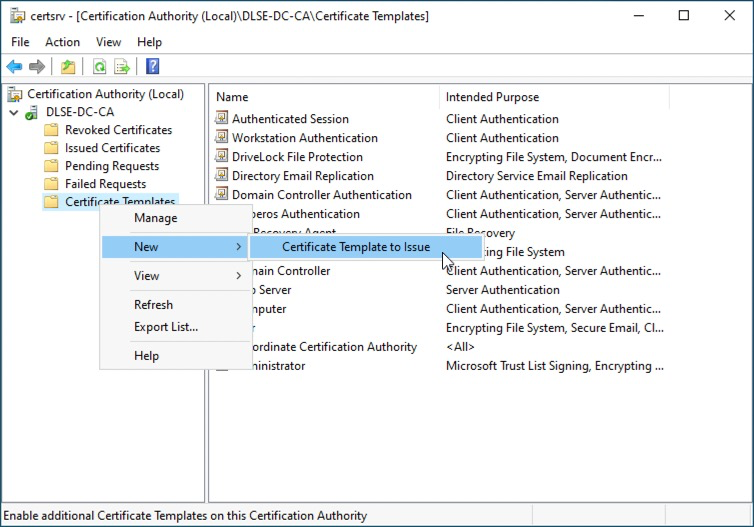Image resolution: width=754 pixels, height=527 pixels.
Task: Choose Certificate Template to Issue
Action: coord(355,247)
